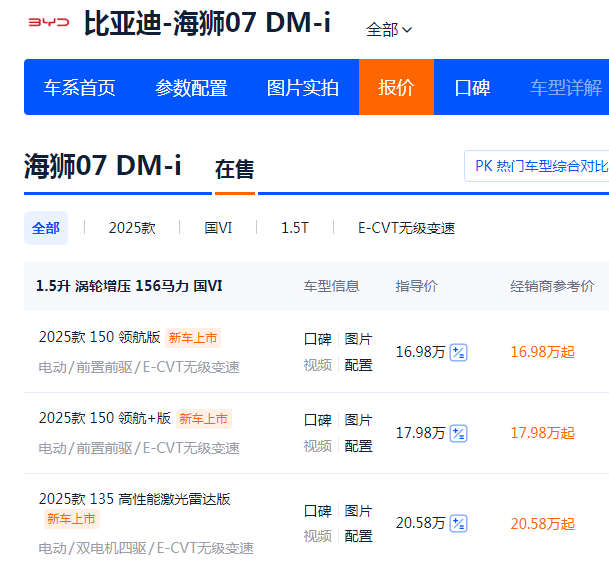Filter by E-CVT无级变速 transmission
This screenshot has width=609, height=572.
click(x=406, y=228)
